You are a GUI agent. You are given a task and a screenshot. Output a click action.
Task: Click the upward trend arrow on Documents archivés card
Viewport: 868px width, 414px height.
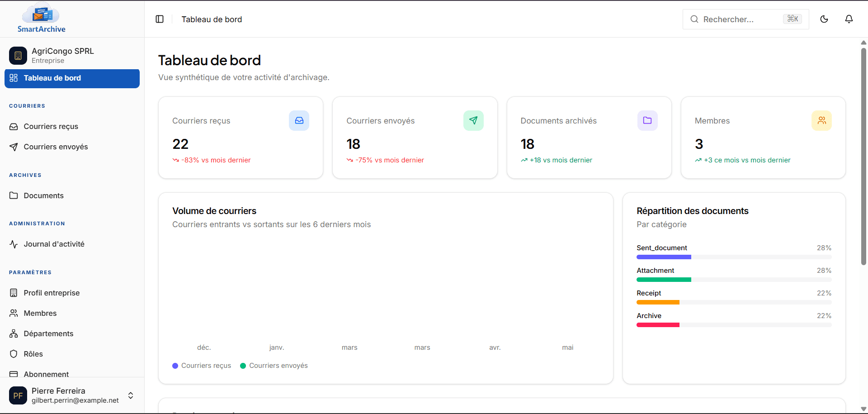524,160
